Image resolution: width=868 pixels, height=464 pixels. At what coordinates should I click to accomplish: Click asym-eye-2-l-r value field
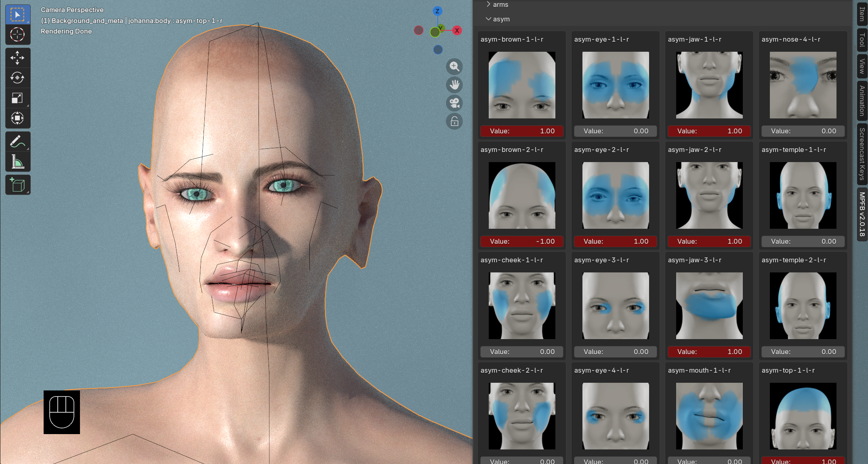tap(616, 241)
